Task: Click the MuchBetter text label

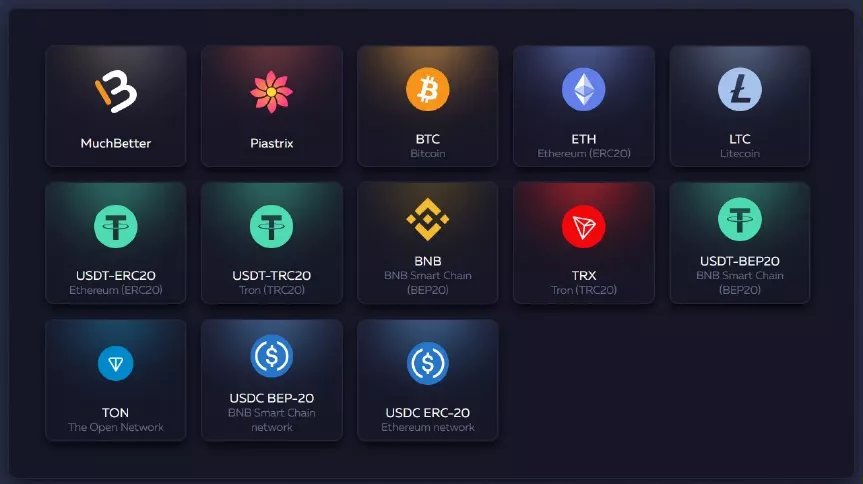Action: pos(116,143)
